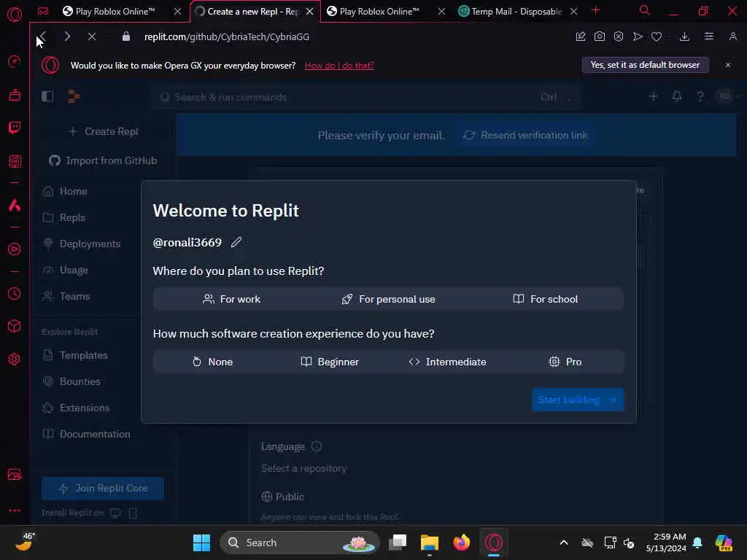Open browser downloads icon
This screenshot has width=747, height=560.
click(684, 36)
